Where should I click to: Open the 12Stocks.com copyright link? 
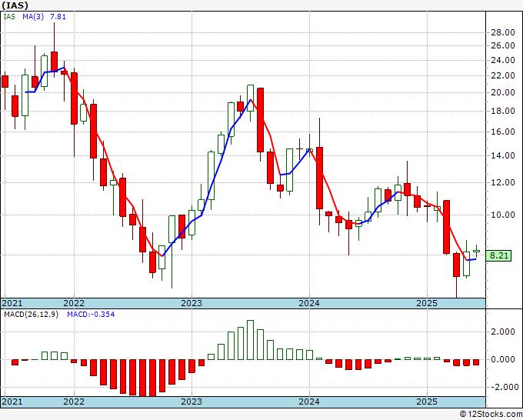coord(491,415)
